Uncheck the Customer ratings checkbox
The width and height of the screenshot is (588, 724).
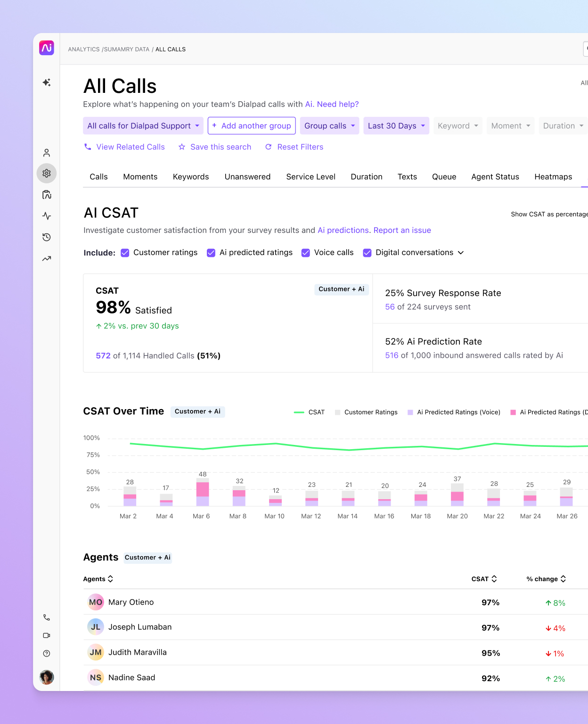click(x=125, y=253)
